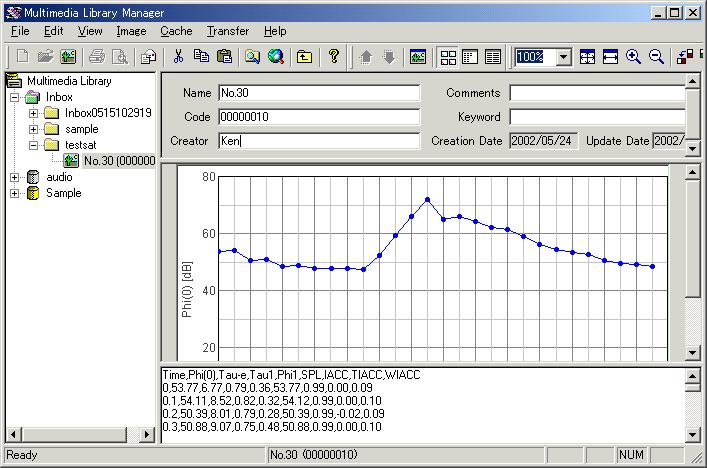Click properties pane scroll down arrow

(693, 148)
